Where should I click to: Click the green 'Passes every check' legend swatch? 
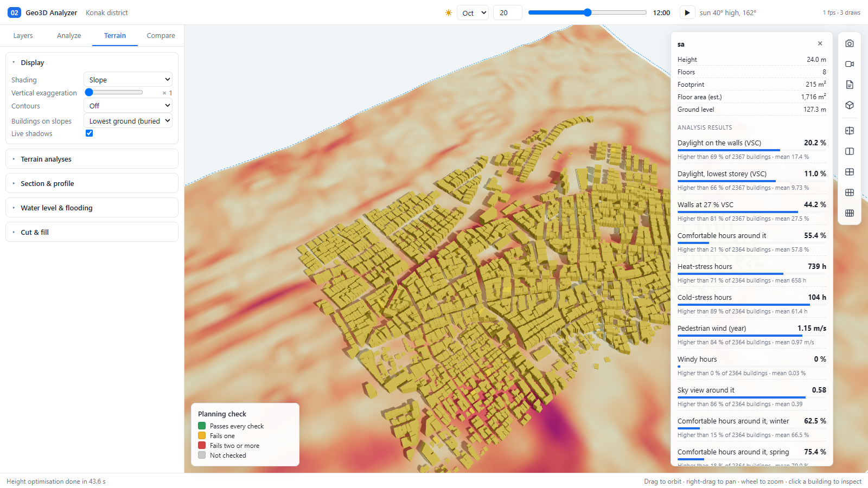202,426
